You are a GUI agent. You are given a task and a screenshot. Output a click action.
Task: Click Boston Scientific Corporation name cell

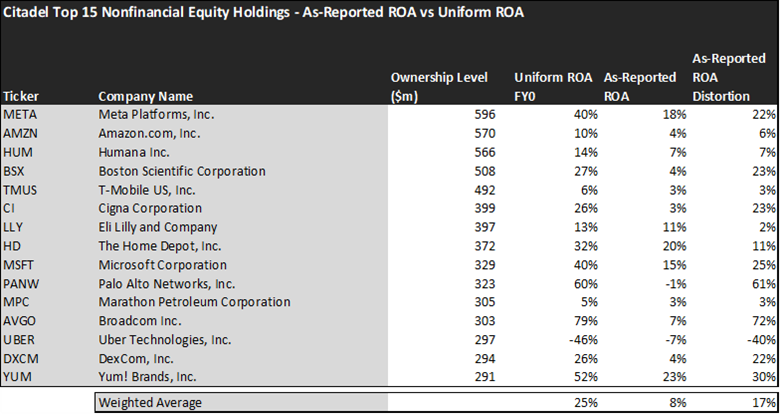coord(182,171)
